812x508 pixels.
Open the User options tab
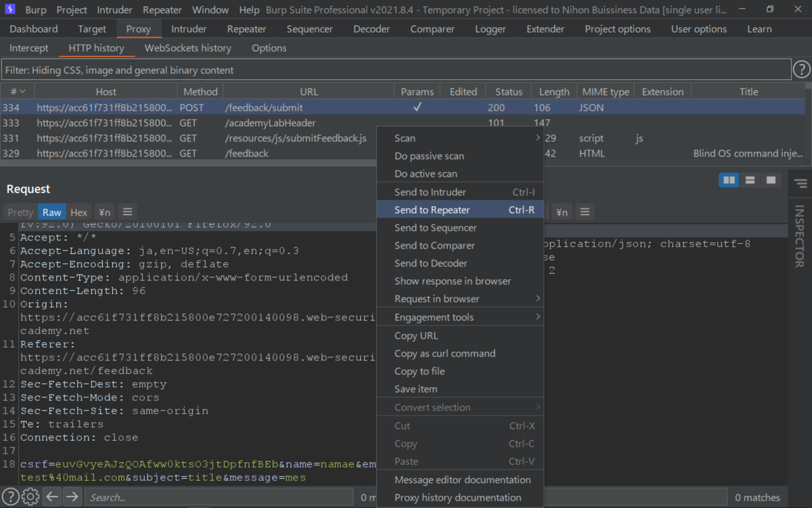tap(699, 29)
